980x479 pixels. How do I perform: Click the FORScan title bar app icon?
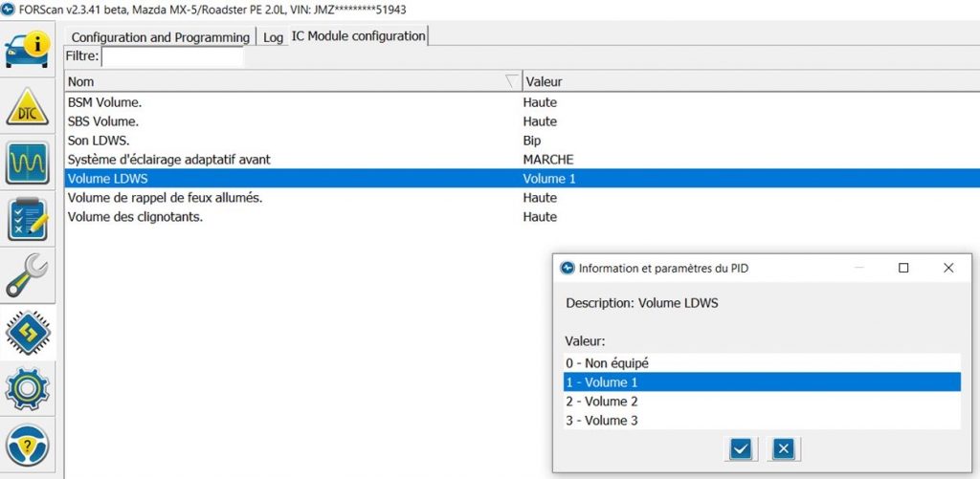[x=9, y=10]
